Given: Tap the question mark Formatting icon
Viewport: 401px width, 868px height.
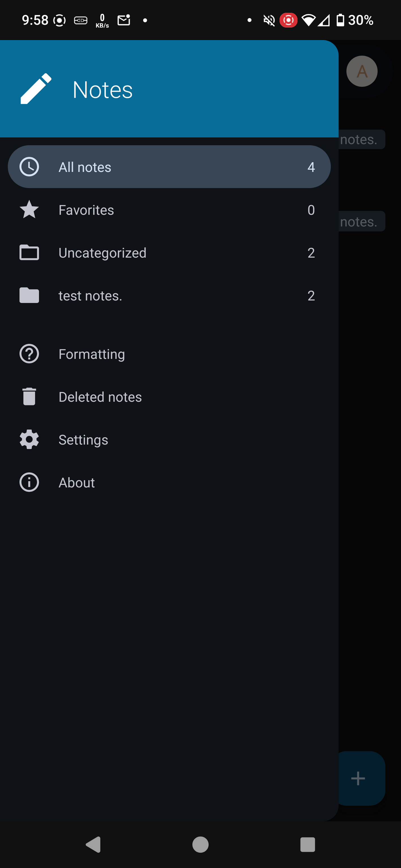Looking at the screenshot, I should click(x=29, y=354).
